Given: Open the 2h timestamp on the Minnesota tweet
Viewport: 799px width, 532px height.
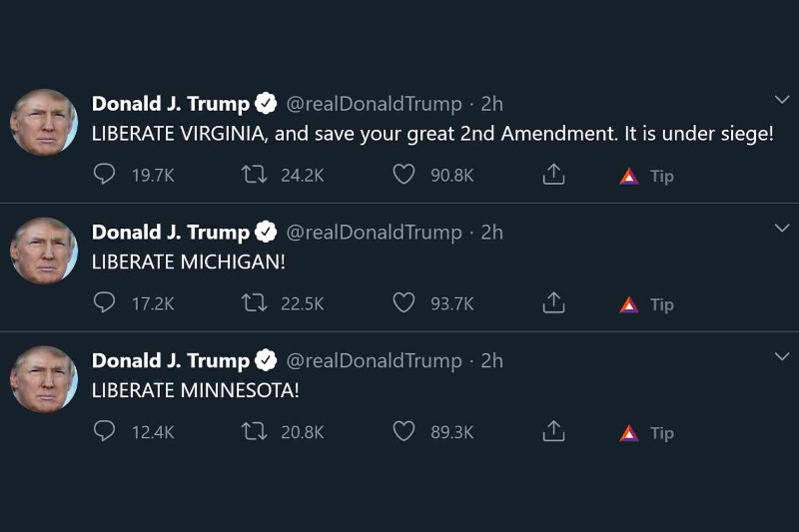Looking at the screenshot, I should coord(491,360).
